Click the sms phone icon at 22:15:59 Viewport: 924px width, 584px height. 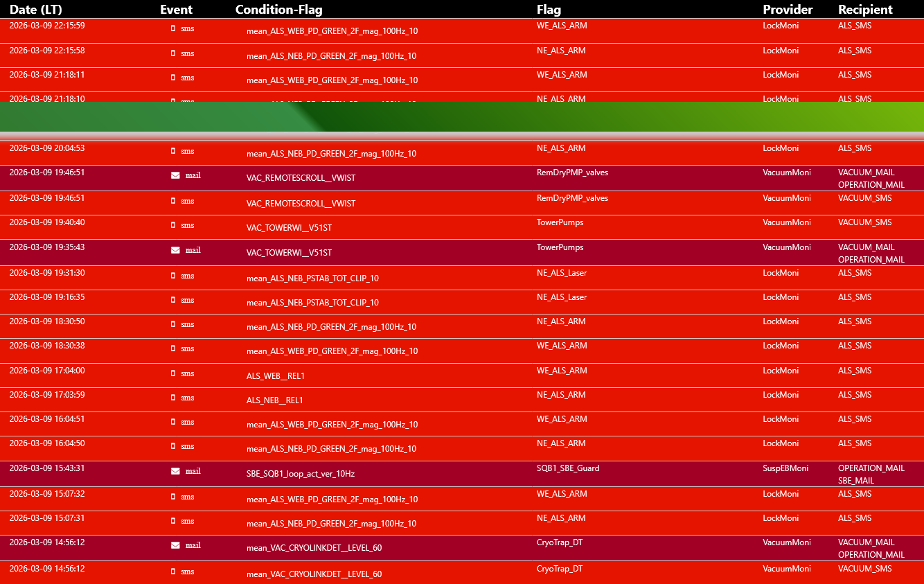[x=173, y=28]
